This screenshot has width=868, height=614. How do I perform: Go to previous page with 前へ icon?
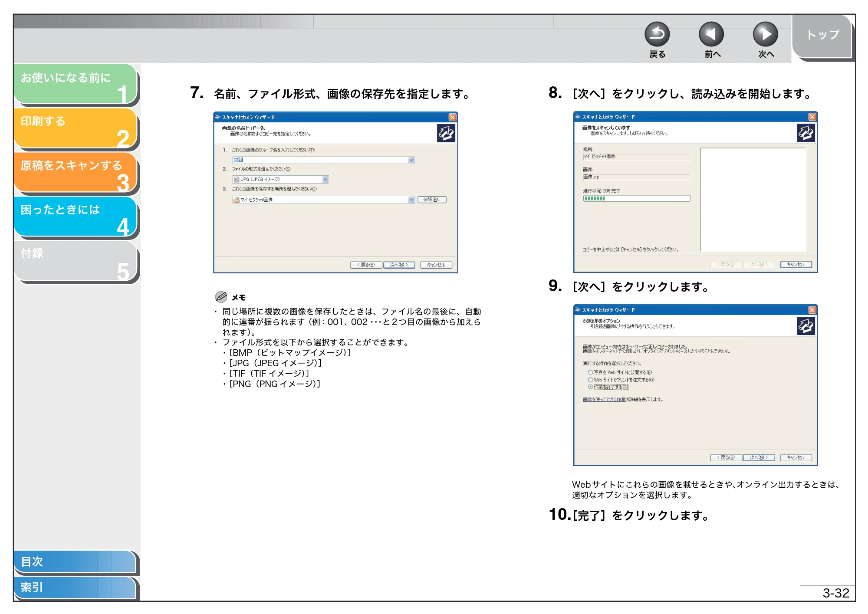click(711, 34)
